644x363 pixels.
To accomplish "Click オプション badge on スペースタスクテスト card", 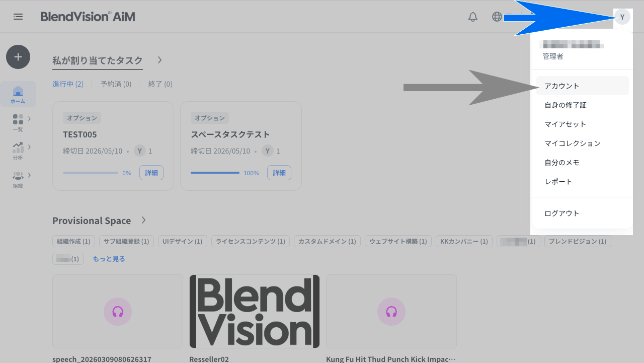I will point(210,118).
